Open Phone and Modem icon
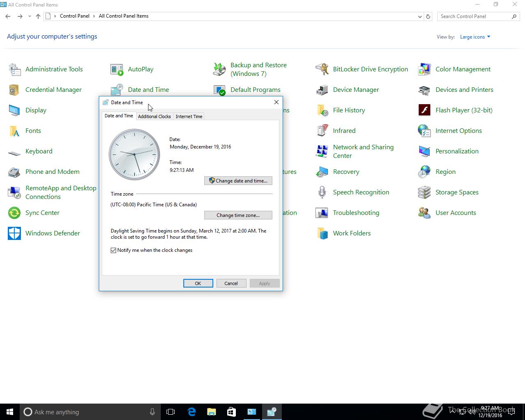The height and width of the screenshot is (420, 525). [14, 172]
